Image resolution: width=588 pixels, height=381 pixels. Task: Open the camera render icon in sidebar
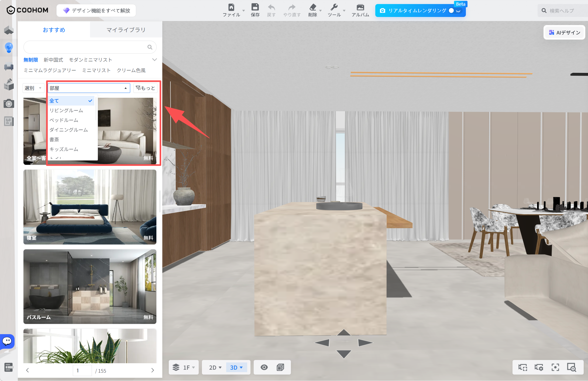pyautogui.click(x=9, y=103)
